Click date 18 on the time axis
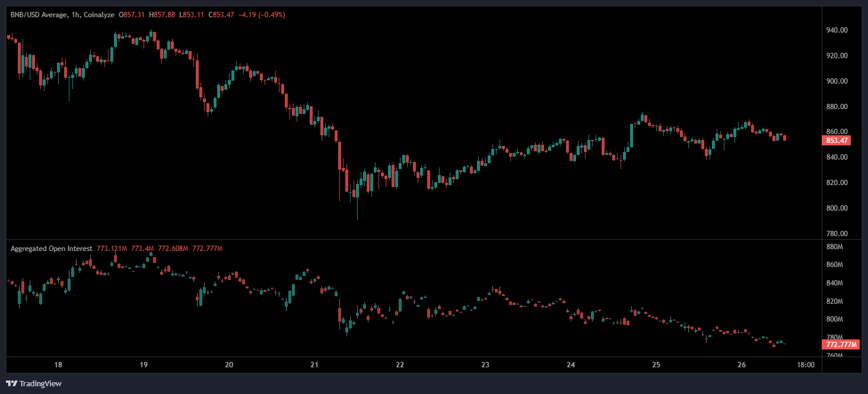Viewport: 868px width, 394px height. [x=58, y=365]
